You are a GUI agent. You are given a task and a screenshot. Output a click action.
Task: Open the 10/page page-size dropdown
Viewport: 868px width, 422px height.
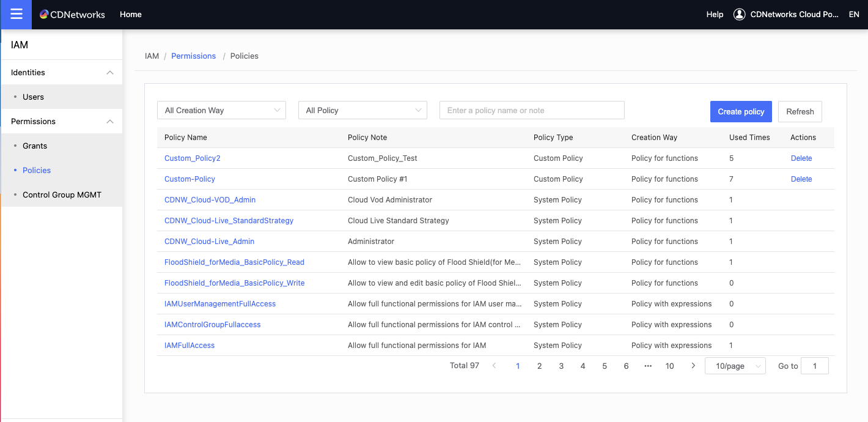[735, 365]
